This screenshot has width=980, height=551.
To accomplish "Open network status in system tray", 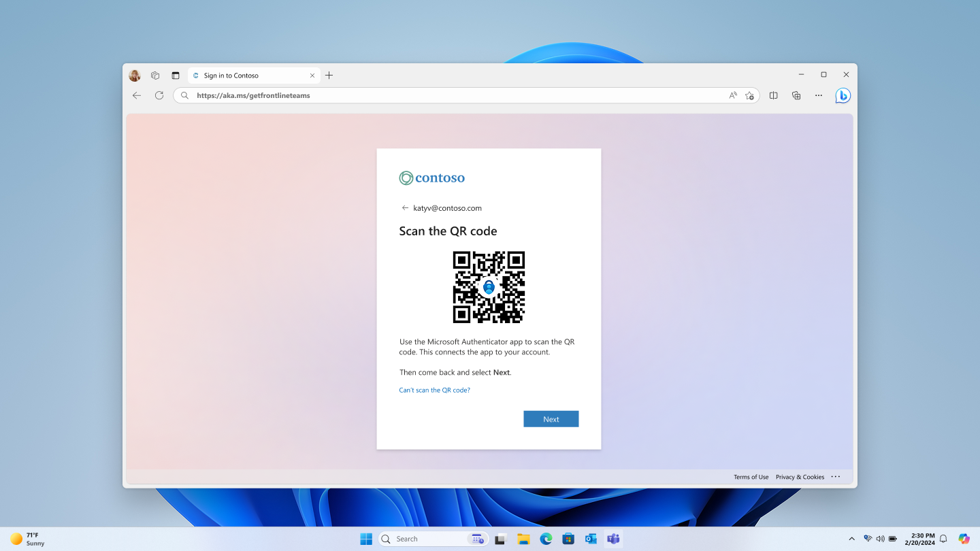I will [x=868, y=539].
